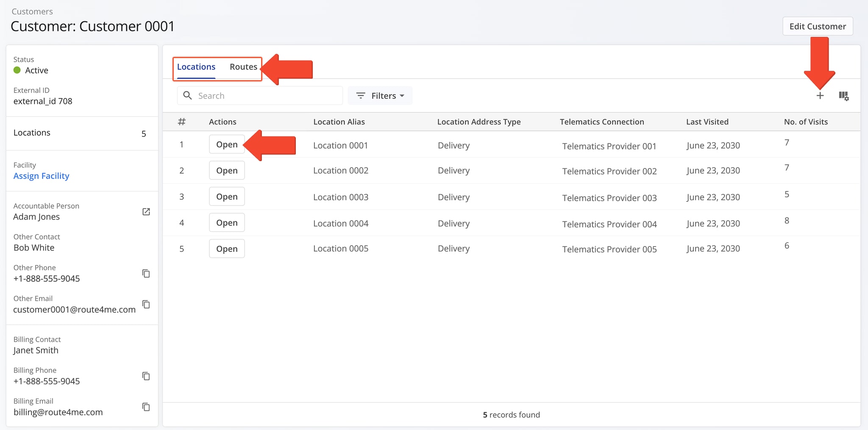This screenshot has width=868, height=430.
Task: Click the search magnifier icon
Action: point(187,95)
